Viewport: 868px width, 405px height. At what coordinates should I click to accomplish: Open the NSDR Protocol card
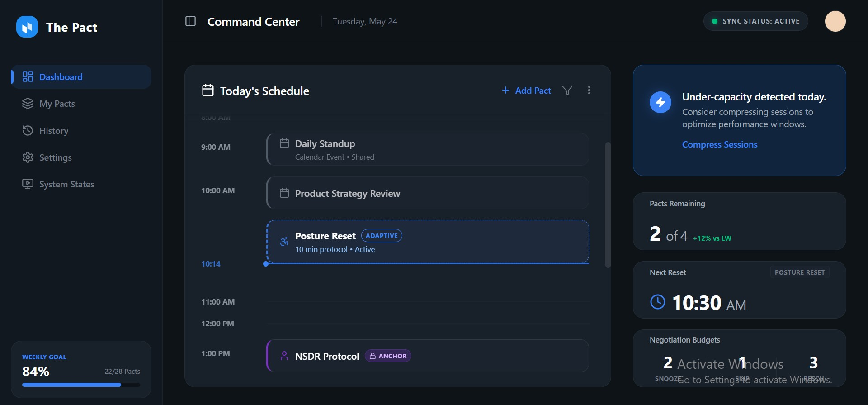coord(428,356)
